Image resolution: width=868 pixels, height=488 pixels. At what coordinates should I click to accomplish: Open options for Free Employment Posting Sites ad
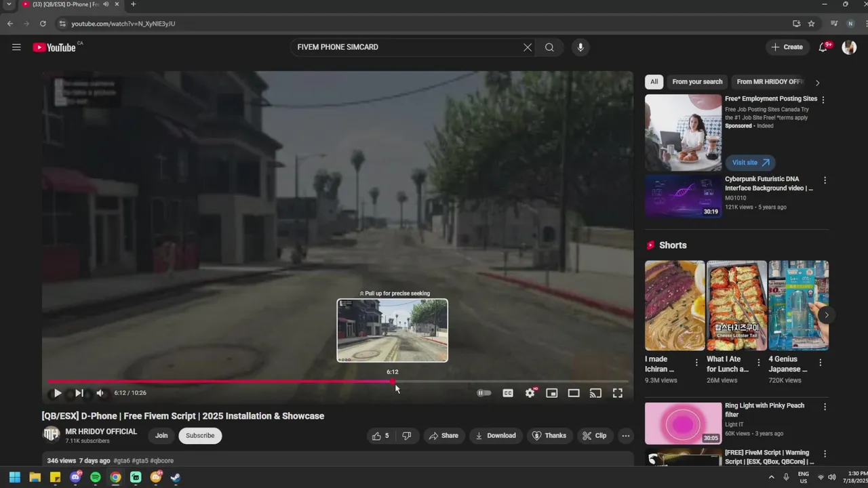tap(823, 100)
